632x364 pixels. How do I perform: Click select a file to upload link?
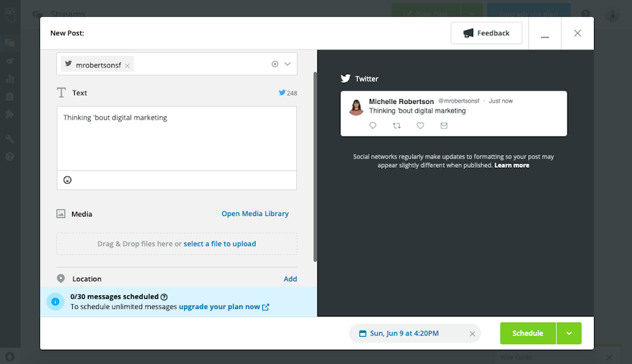[x=220, y=244]
